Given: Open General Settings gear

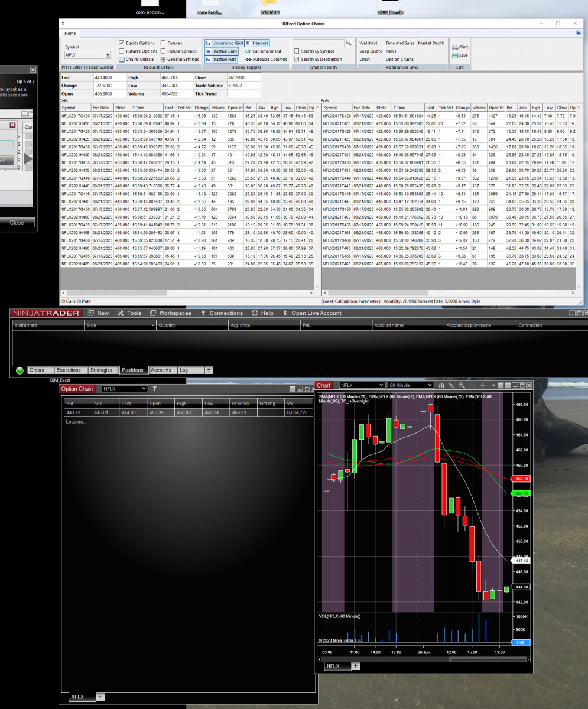Looking at the screenshot, I should click(180, 60).
